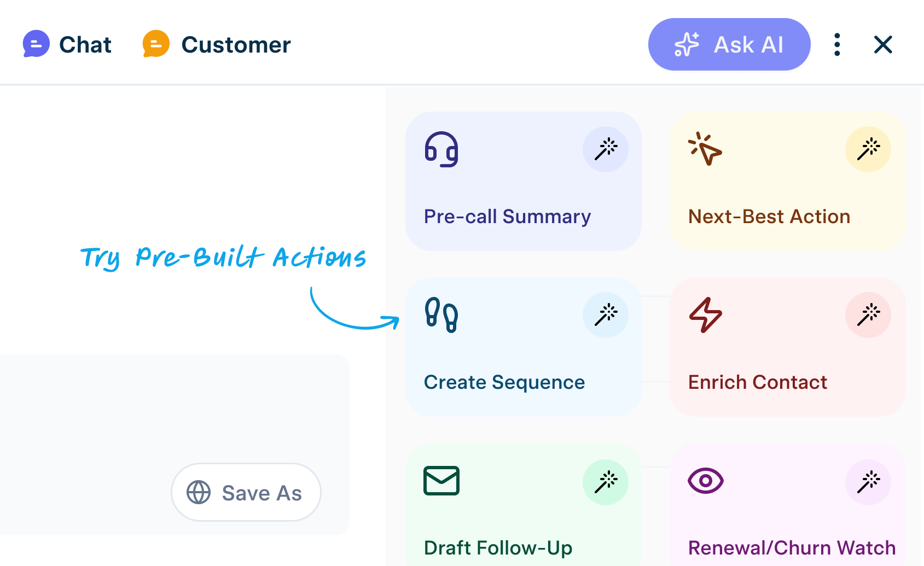Select the Next-Best Action card label
Viewport: 924px width, 566px height.
coord(769,217)
